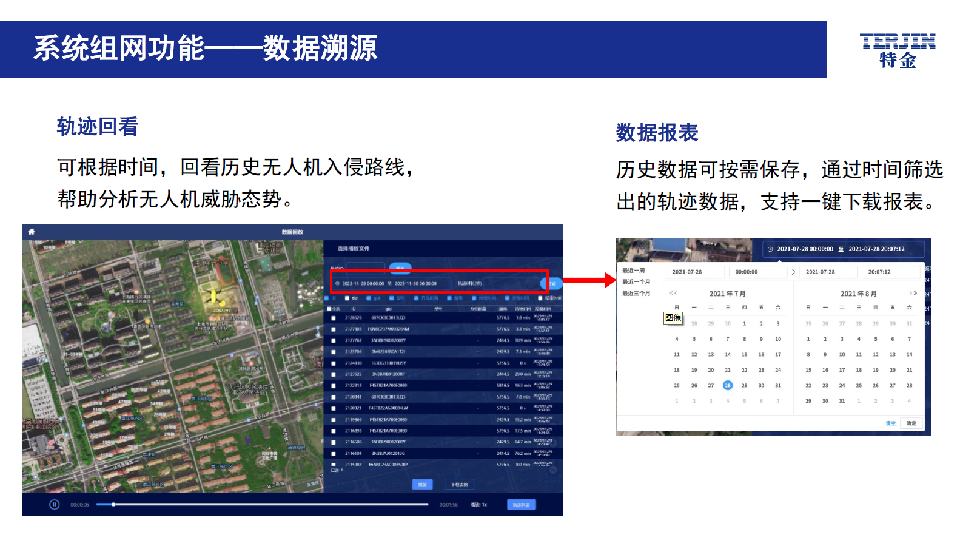Pause playback with the round pause button
Viewport: 980px width, 552px height.
[x=55, y=504]
